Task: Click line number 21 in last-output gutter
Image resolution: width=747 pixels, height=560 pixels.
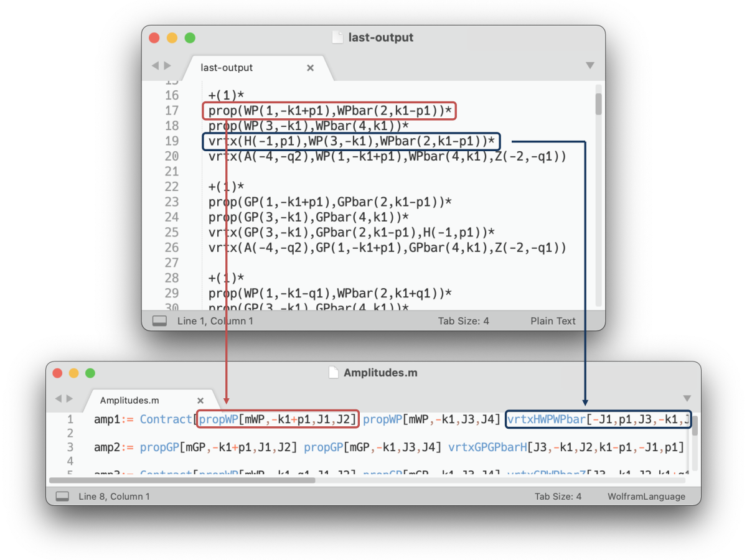Action: pos(171,172)
